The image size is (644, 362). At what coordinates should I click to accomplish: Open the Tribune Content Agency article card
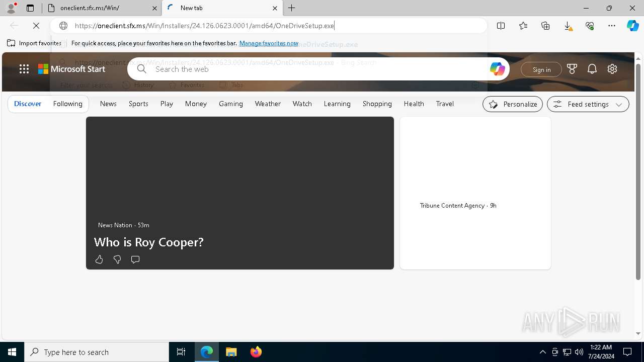[x=475, y=193]
